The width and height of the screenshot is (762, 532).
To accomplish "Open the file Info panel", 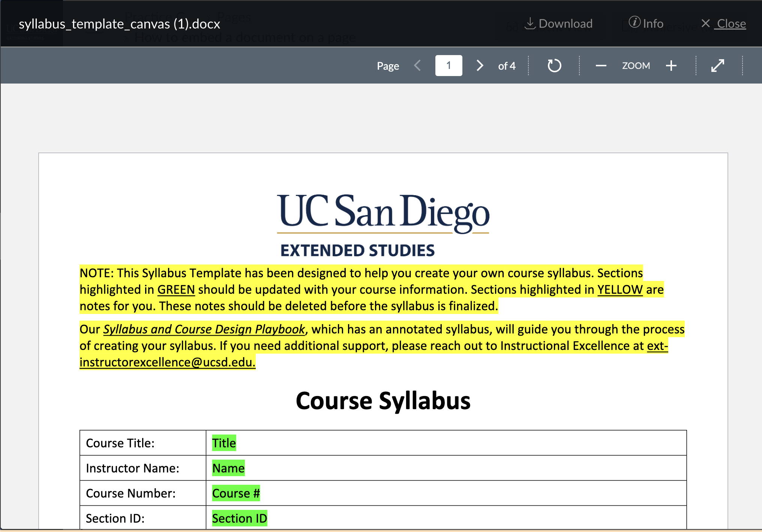I will click(x=646, y=23).
